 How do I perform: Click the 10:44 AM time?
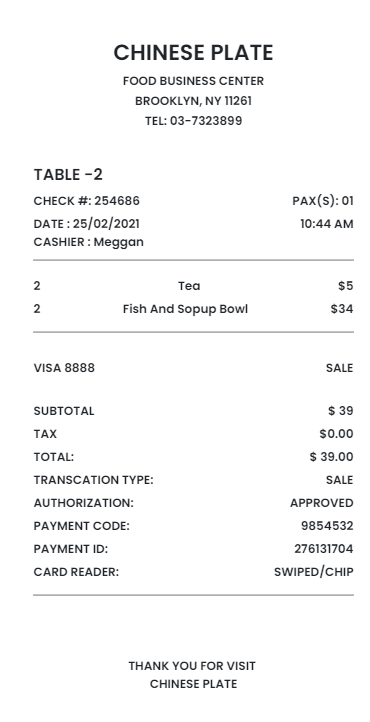[x=327, y=224]
